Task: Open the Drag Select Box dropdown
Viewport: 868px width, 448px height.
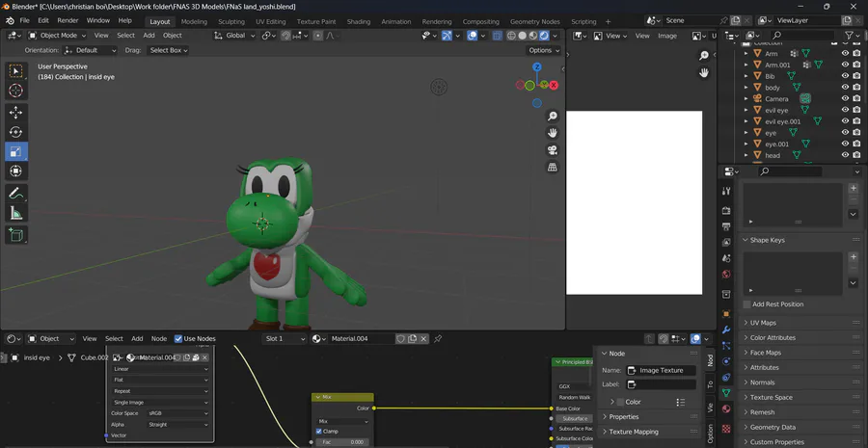Action: [x=167, y=50]
